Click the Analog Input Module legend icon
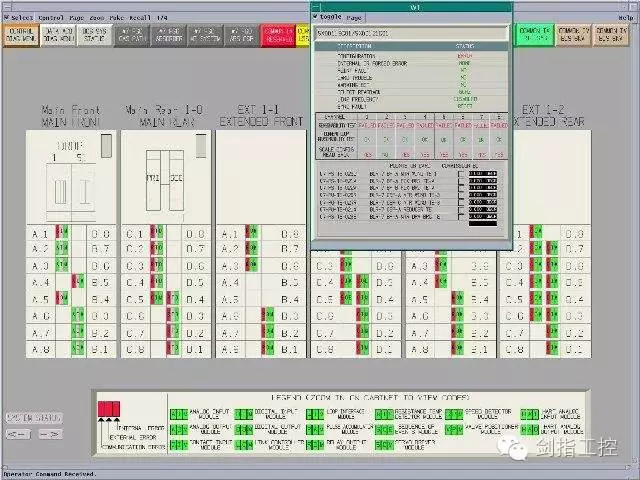This screenshot has width=640, height=480. (177, 412)
